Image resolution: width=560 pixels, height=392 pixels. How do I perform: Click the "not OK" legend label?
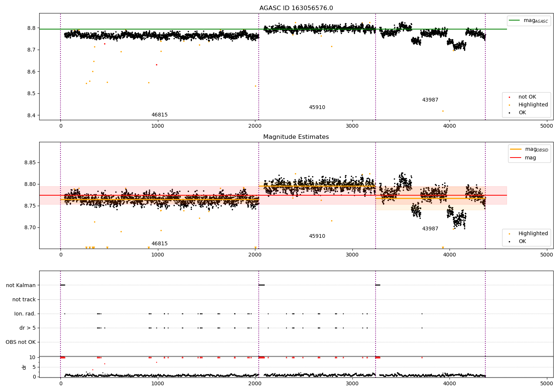[x=527, y=97]
